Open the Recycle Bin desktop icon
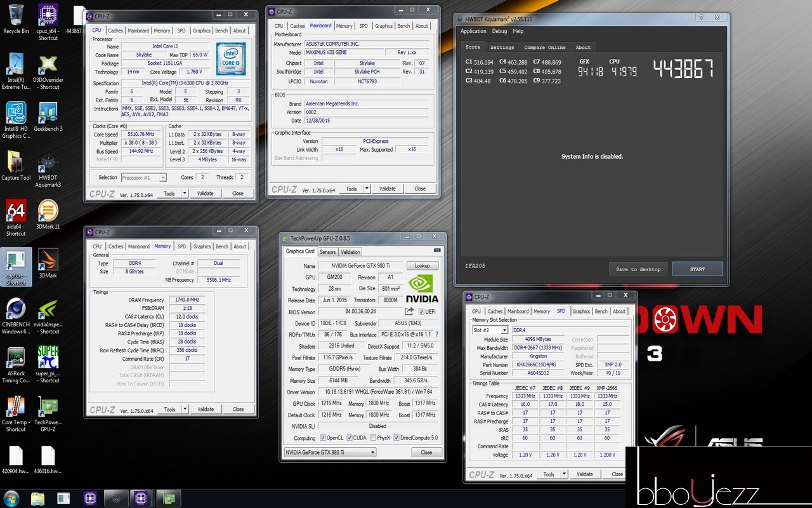 16,19
